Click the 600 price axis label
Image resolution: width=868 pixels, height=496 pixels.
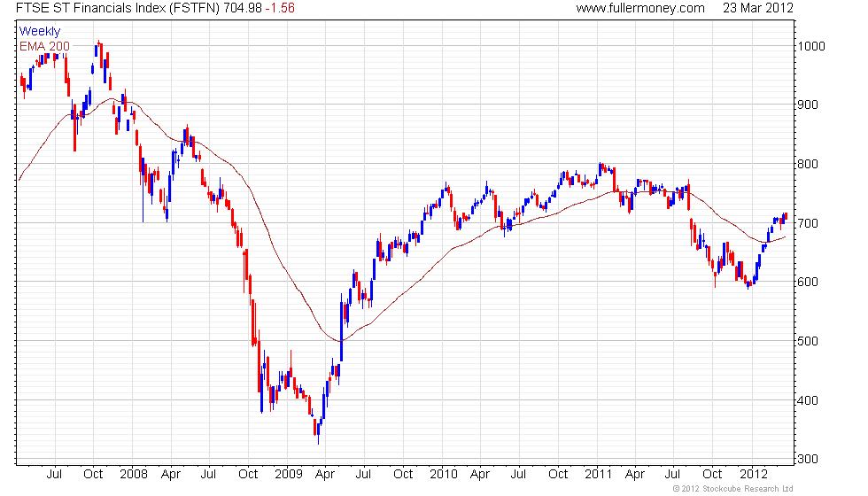[808, 283]
